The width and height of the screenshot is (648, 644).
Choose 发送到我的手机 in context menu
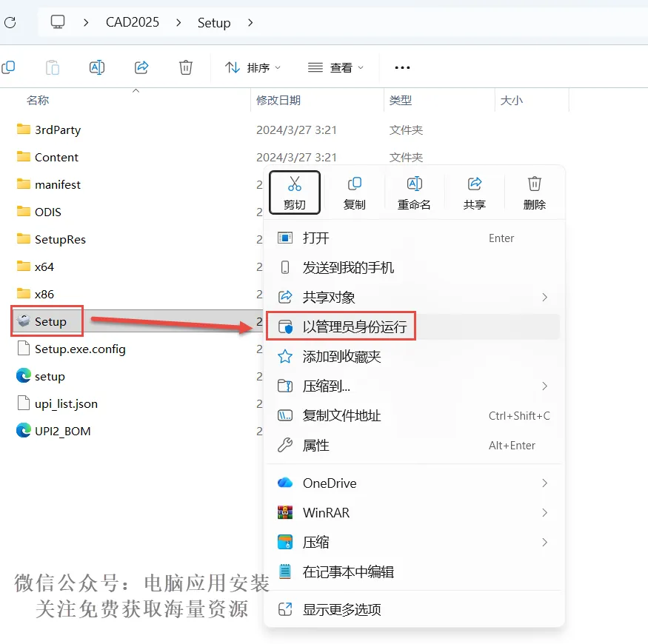coord(414,268)
